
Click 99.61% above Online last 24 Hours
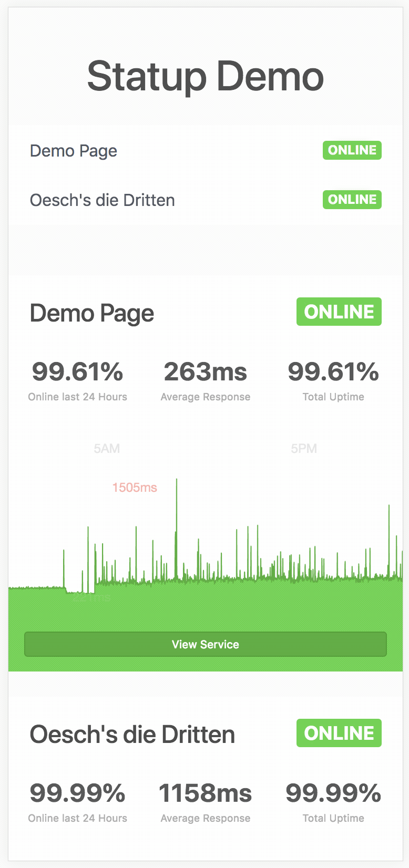tap(78, 372)
